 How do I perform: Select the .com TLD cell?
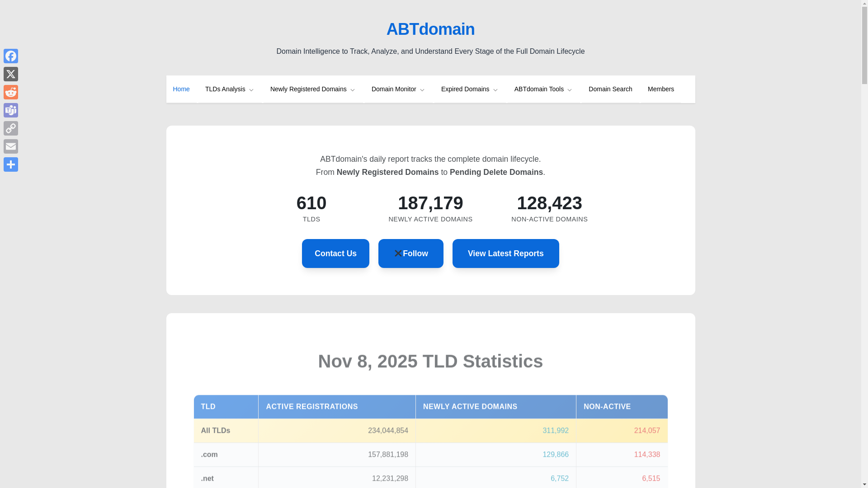point(226,455)
